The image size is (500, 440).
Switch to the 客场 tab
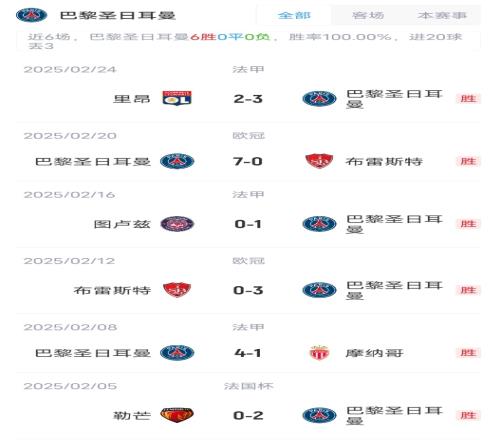[x=368, y=15]
